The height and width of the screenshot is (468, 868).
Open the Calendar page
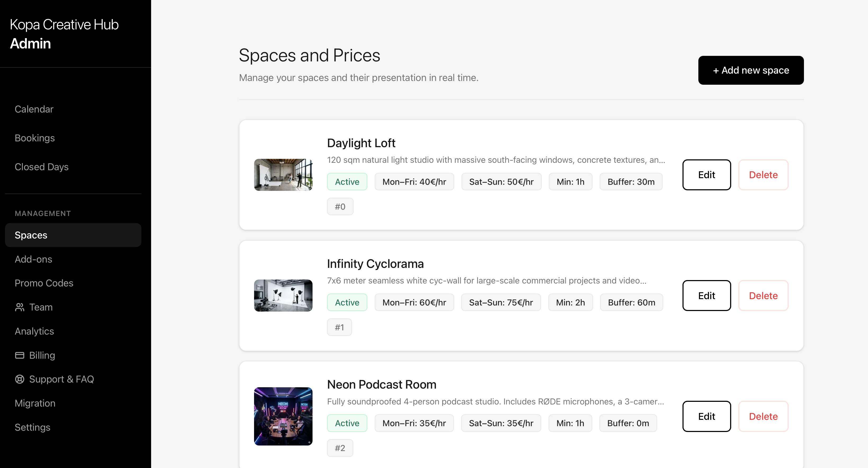coord(34,109)
